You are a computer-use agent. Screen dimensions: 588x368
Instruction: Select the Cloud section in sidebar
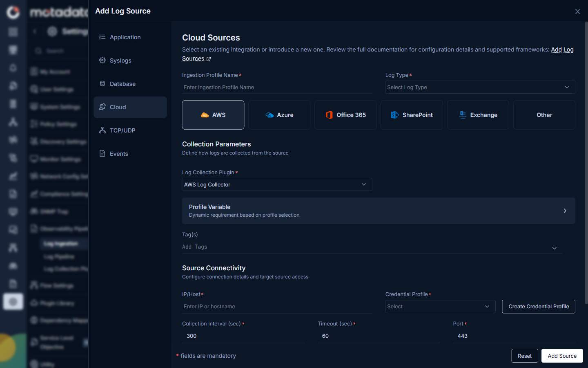(130, 107)
